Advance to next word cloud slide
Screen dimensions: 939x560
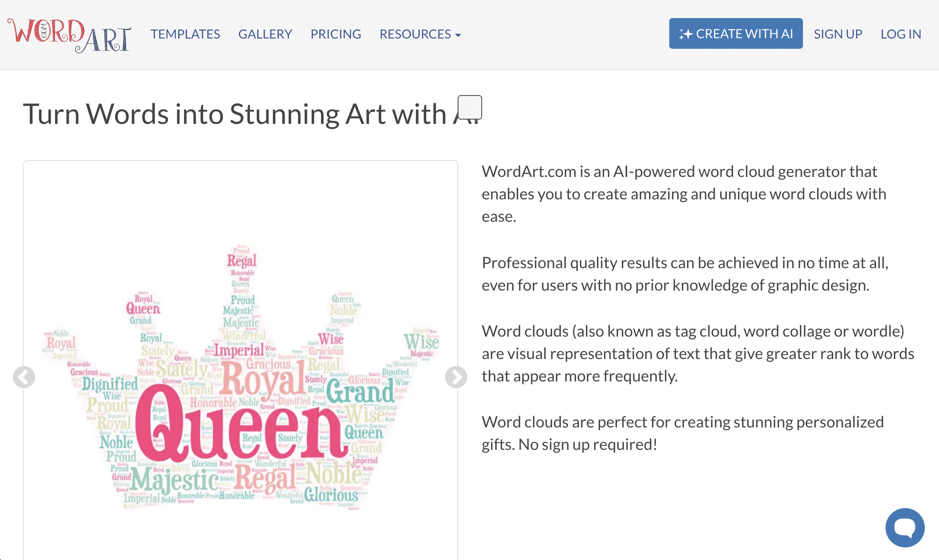click(456, 377)
